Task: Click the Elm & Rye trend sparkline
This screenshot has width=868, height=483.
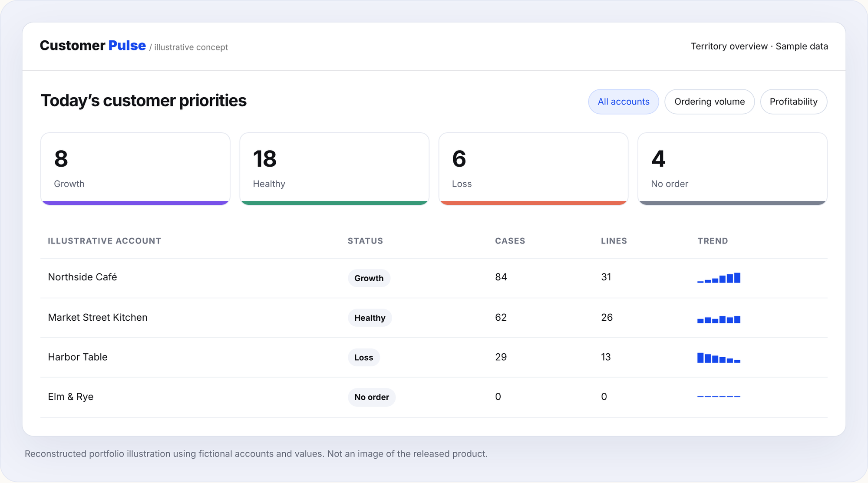Action: [719, 397]
